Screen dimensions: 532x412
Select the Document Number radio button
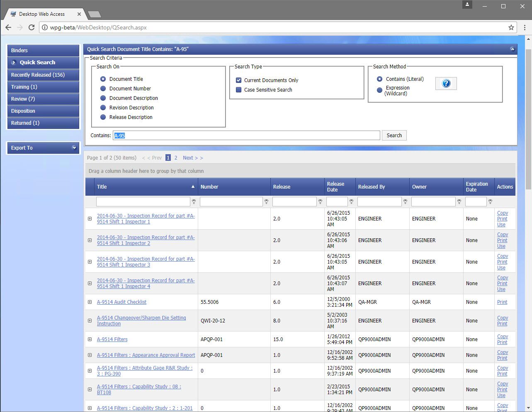coord(103,88)
